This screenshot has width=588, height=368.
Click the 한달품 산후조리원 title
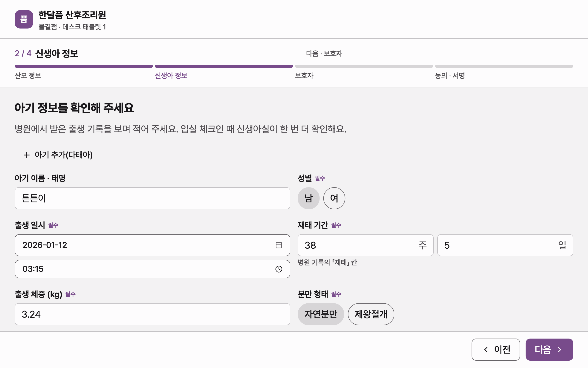pos(72,15)
